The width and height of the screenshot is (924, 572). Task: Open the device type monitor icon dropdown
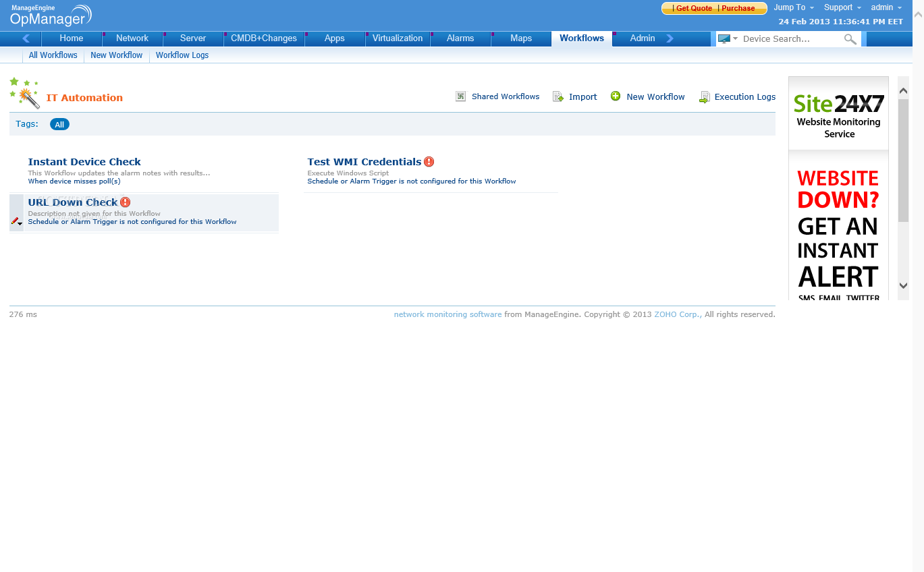(x=728, y=39)
